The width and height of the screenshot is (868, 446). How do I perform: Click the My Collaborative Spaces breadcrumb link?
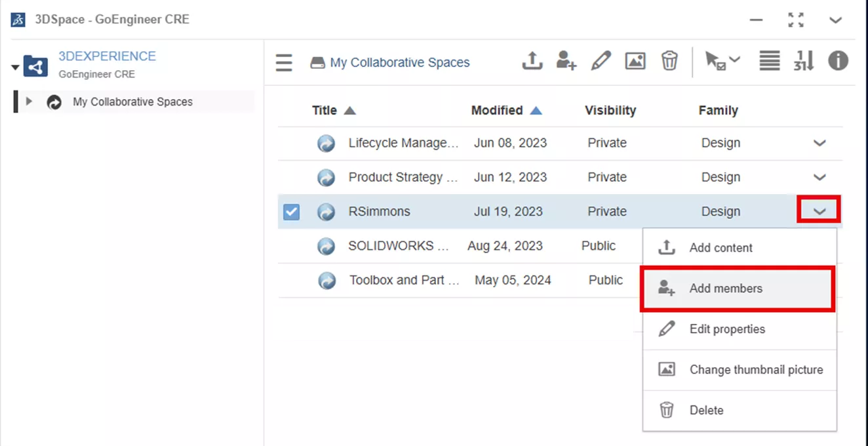(400, 63)
